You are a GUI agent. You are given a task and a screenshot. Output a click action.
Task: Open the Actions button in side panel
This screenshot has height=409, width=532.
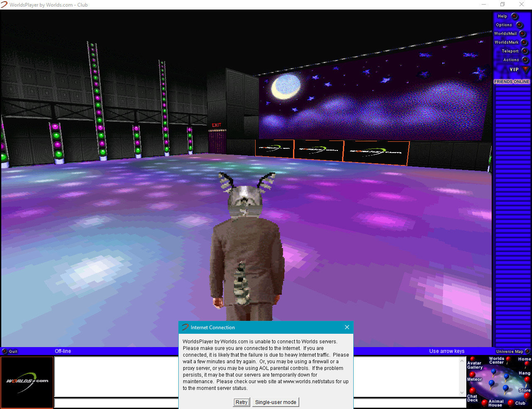click(x=525, y=60)
